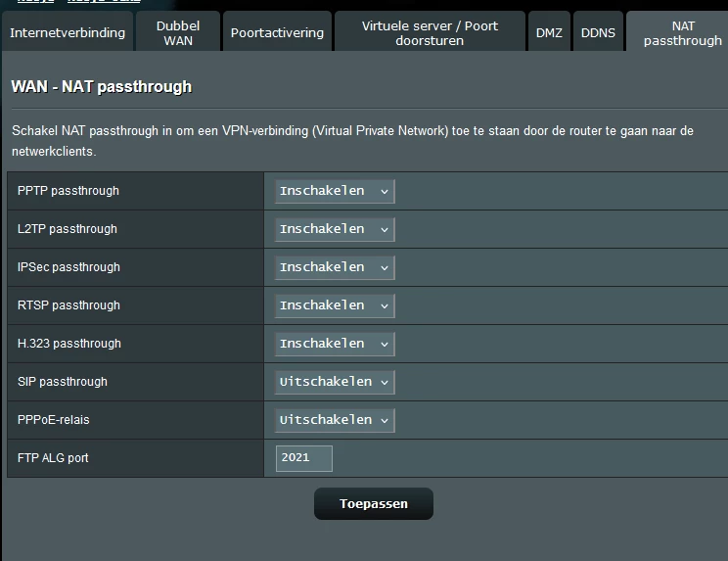Click the FTP ALG port field
This screenshot has width=728, height=561.
(x=303, y=458)
